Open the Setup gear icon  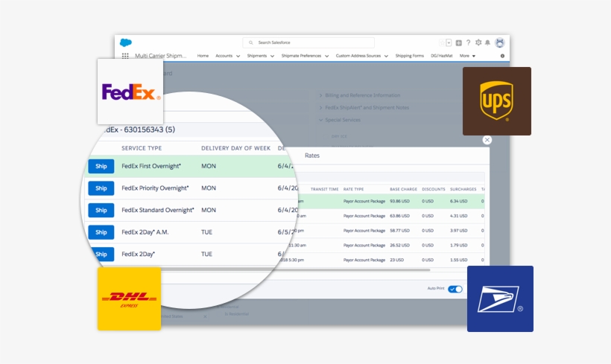(x=478, y=43)
